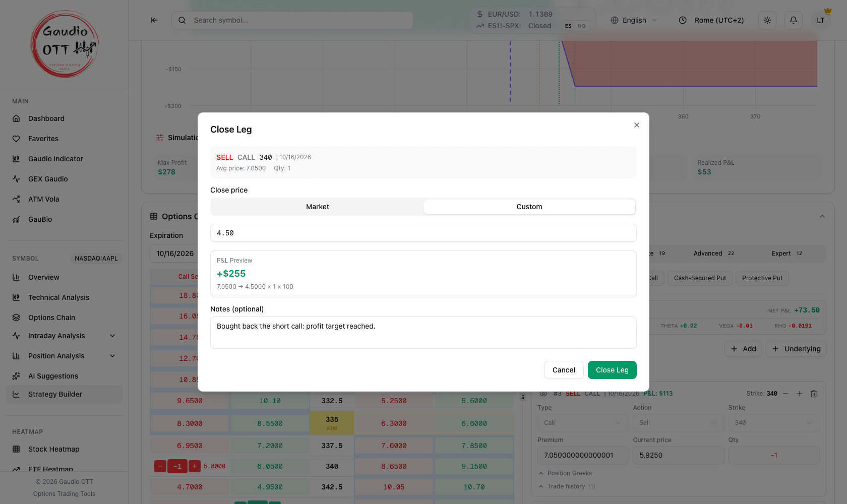Open GauBio page
847x504 pixels.
point(64,219)
